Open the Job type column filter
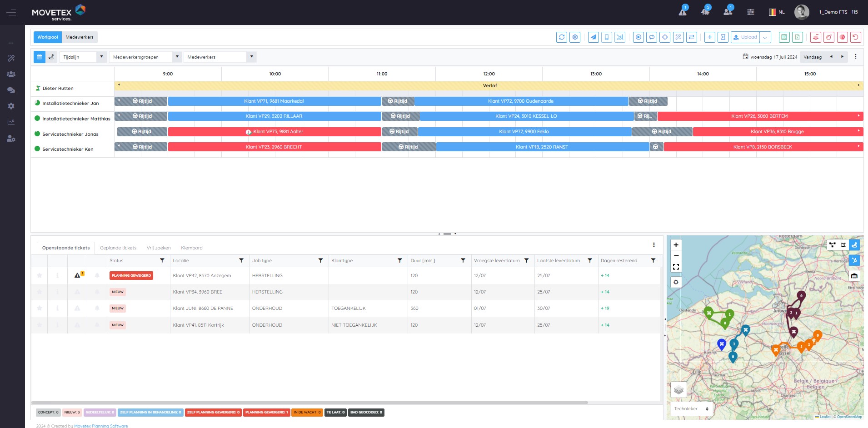 pos(320,261)
